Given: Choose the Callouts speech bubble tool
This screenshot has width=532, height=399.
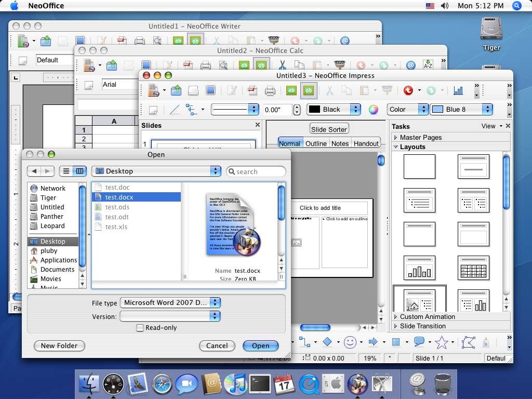Looking at the screenshot, I should pos(419,342).
